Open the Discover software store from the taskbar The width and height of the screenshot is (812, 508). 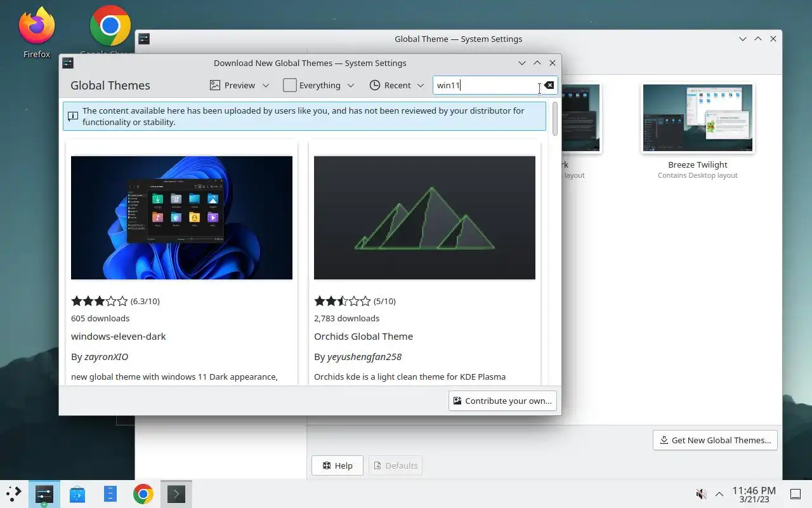point(77,493)
